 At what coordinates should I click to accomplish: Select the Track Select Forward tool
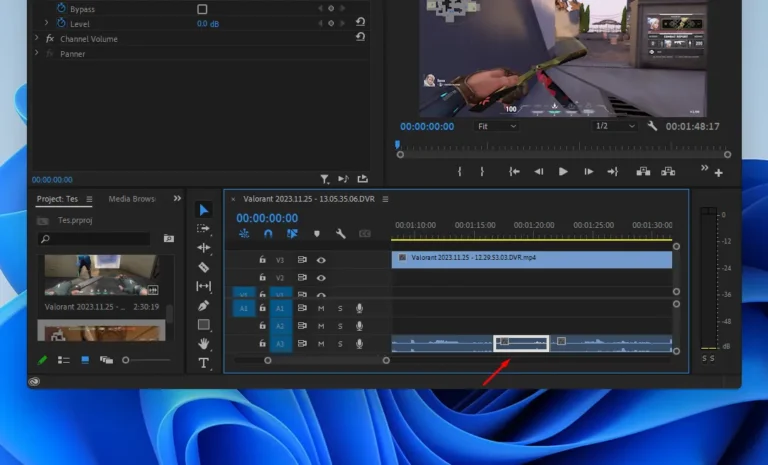pos(204,229)
